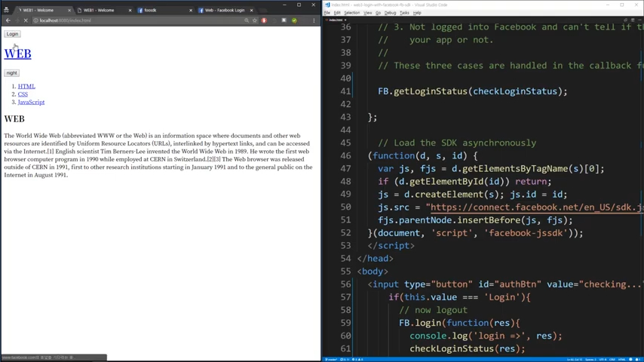Open the CSS link in the list
This screenshot has width=644, height=362.
point(23,94)
